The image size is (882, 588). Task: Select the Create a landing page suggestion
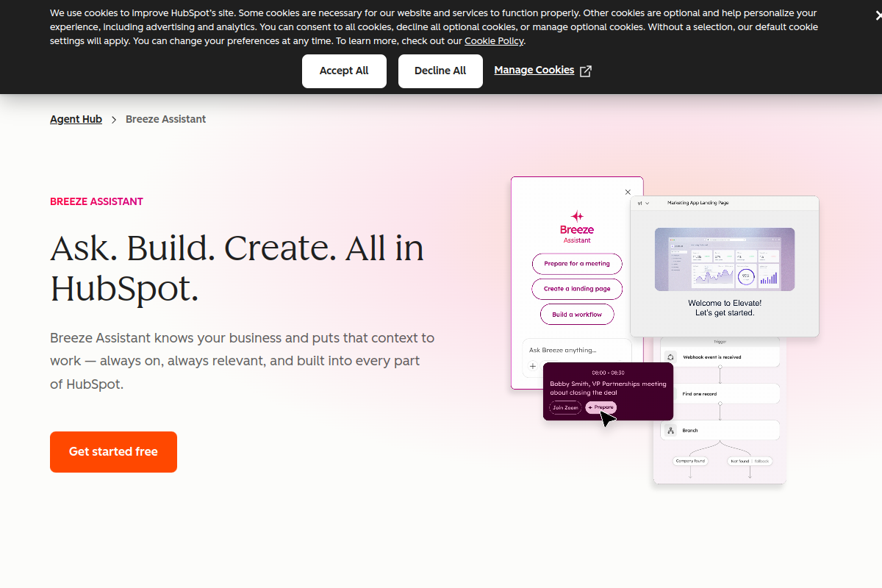click(x=577, y=289)
